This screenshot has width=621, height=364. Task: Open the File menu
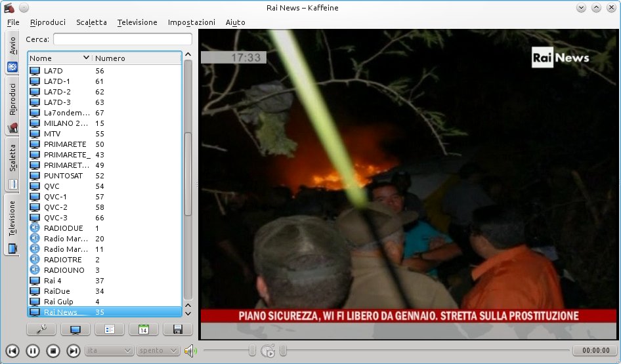pyautogui.click(x=13, y=22)
